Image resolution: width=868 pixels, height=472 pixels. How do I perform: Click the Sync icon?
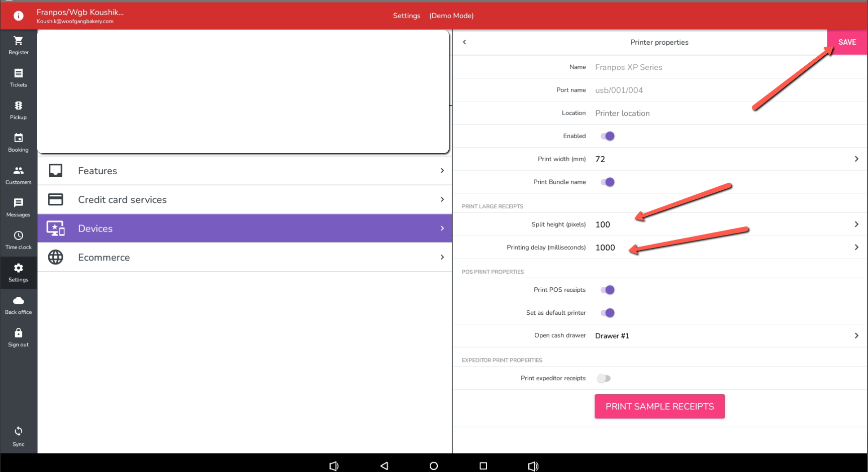point(19,432)
